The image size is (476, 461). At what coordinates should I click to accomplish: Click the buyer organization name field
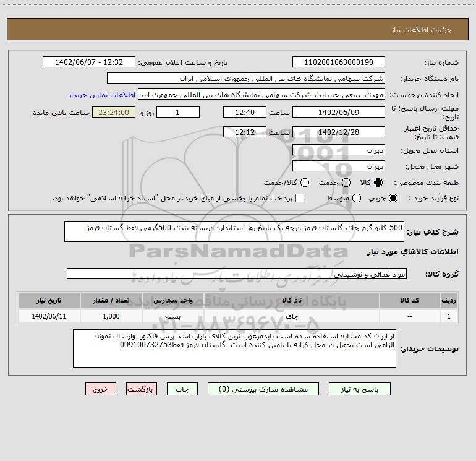pyautogui.click(x=246, y=79)
